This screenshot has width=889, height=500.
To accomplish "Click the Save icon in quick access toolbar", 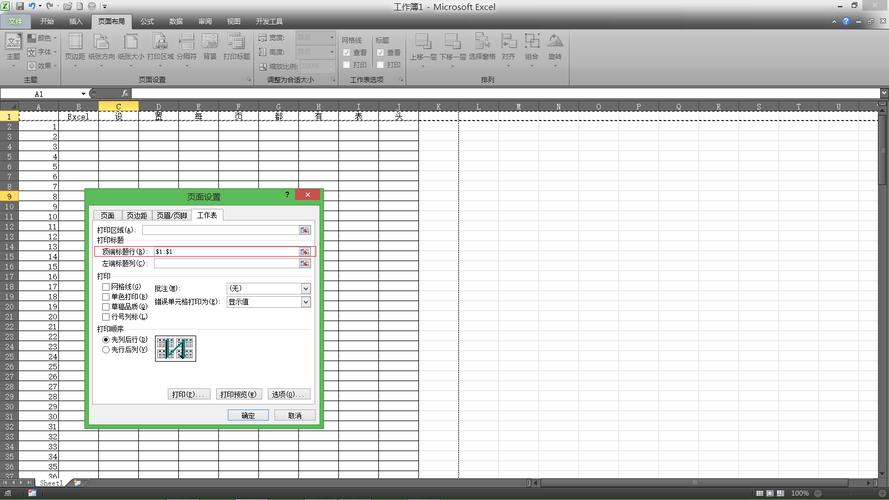I will point(20,6).
